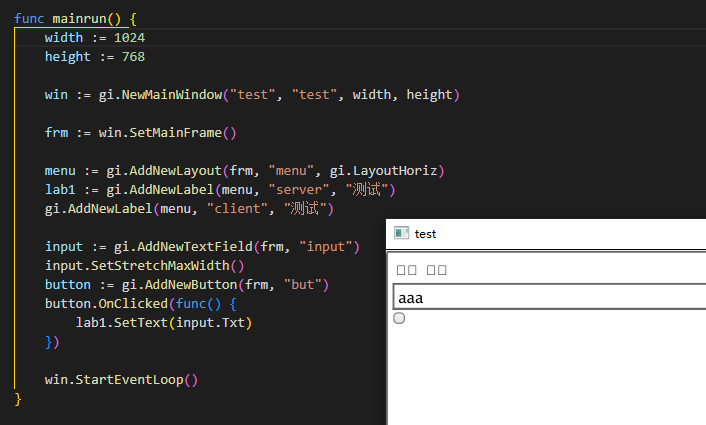Click the 'test' window title text

click(425, 234)
